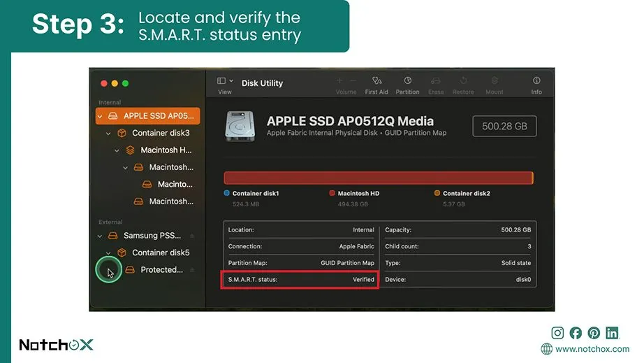Select the APPLE SSD AP05... sidebar row
Viewport: 644px width, 363px height.
coord(148,116)
